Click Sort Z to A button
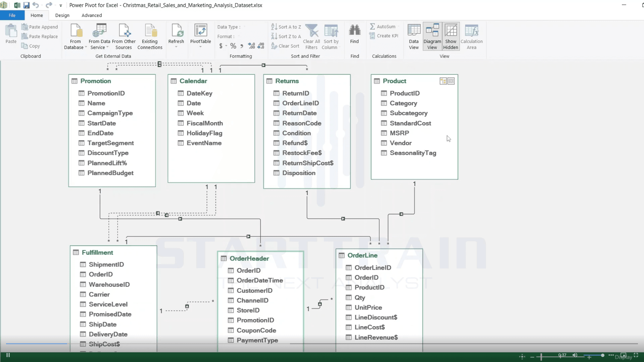 point(286,36)
